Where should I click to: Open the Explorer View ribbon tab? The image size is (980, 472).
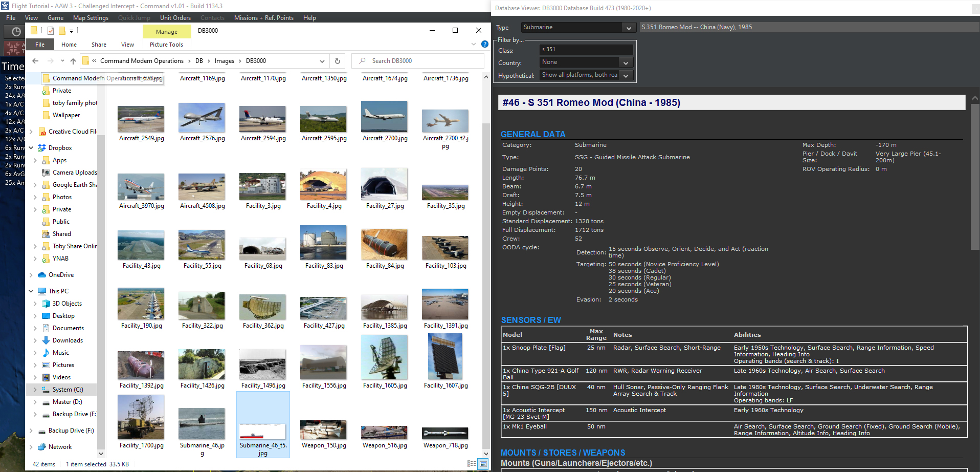point(128,45)
